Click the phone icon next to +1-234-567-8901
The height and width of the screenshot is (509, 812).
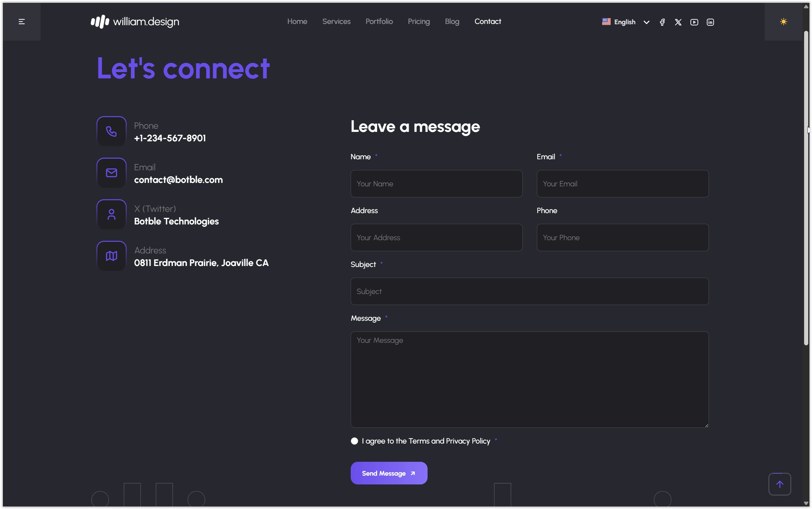coord(111,131)
